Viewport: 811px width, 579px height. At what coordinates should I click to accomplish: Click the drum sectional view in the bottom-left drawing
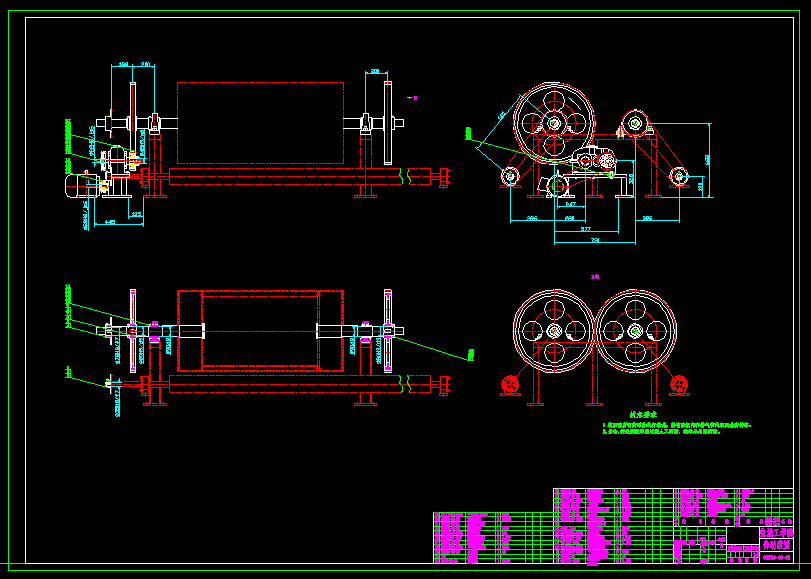261,331
